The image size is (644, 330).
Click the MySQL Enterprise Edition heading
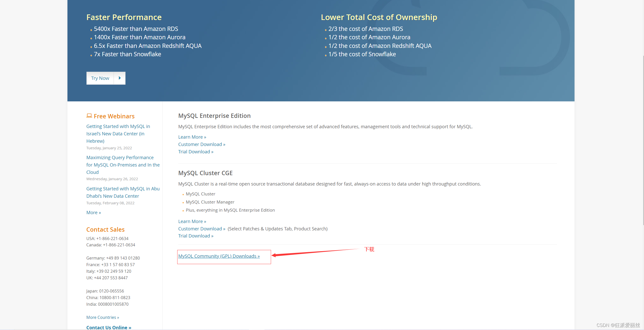[214, 116]
